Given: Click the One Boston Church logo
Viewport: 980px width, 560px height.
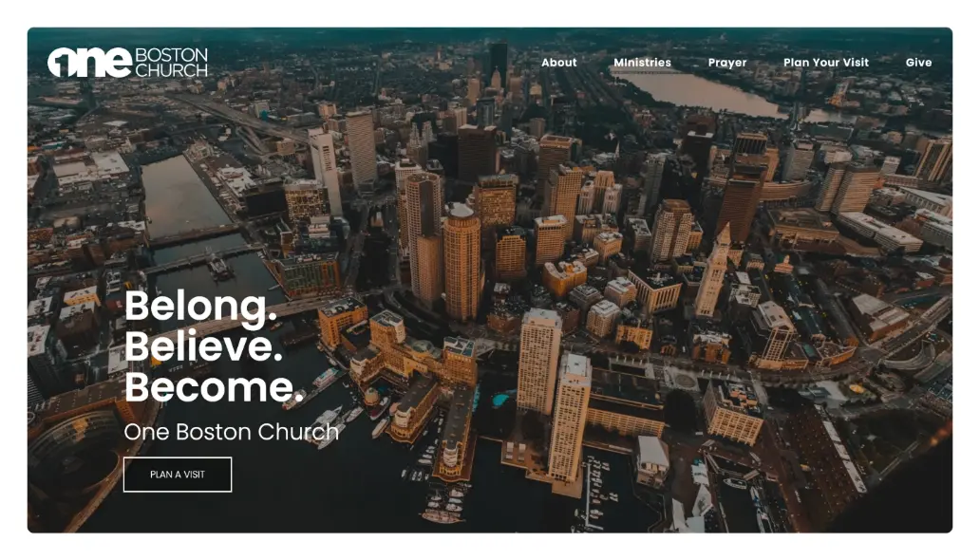Looking at the screenshot, I should (x=127, y=63).
